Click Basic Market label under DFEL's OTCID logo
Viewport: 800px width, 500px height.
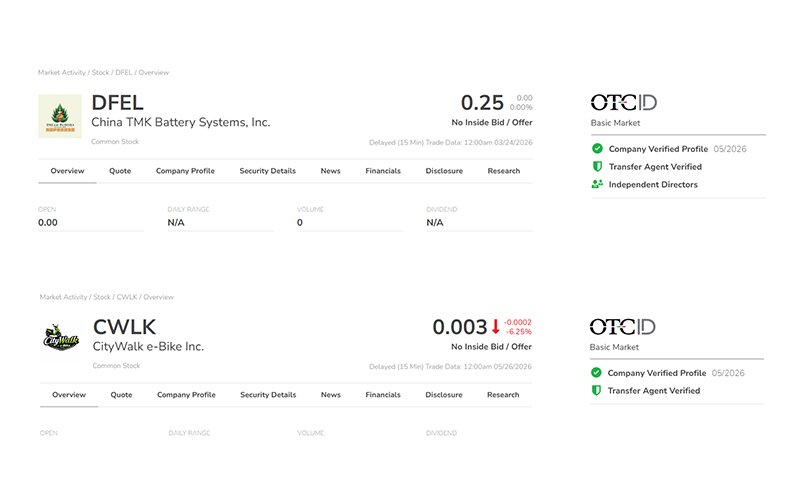[x=615, y=123]
